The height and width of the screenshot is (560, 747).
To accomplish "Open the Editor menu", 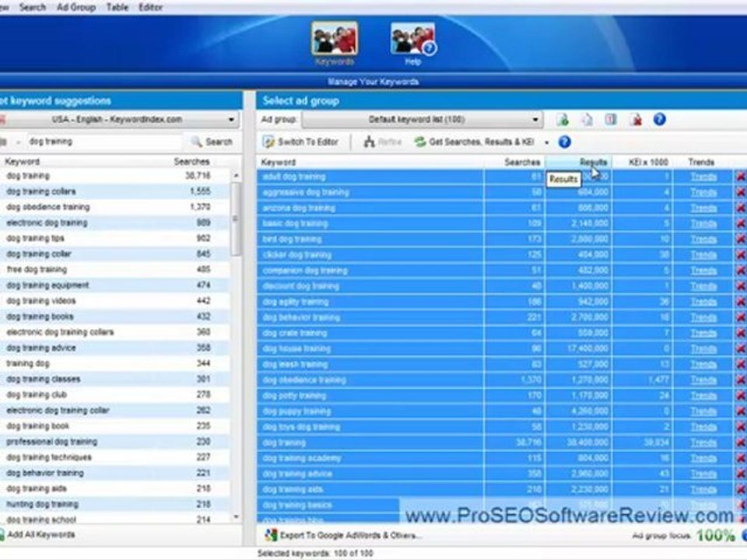I will 150,7.
